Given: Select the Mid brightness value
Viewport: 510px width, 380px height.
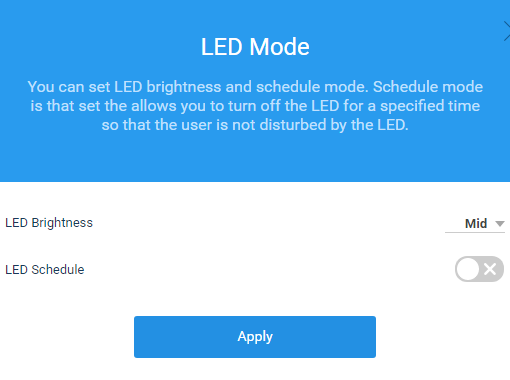Looking at the screenshot, I should tap(476, 223).
